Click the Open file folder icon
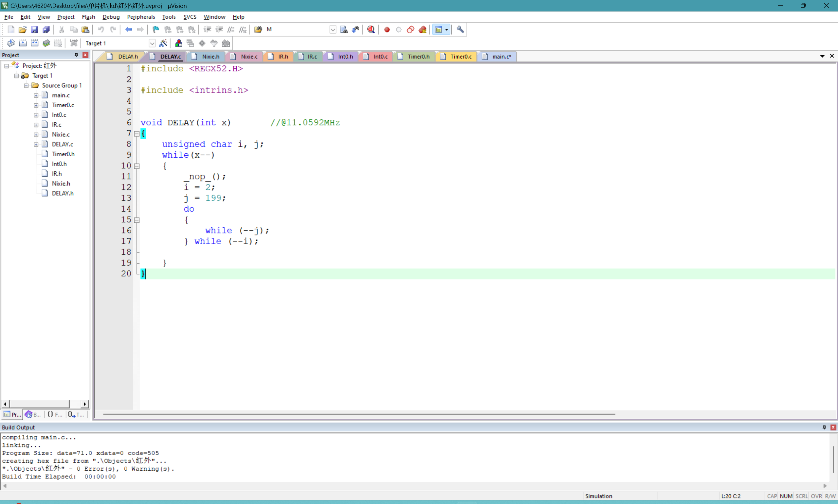Viewport: 838px width, 504px height. click(x=23, y=29)
